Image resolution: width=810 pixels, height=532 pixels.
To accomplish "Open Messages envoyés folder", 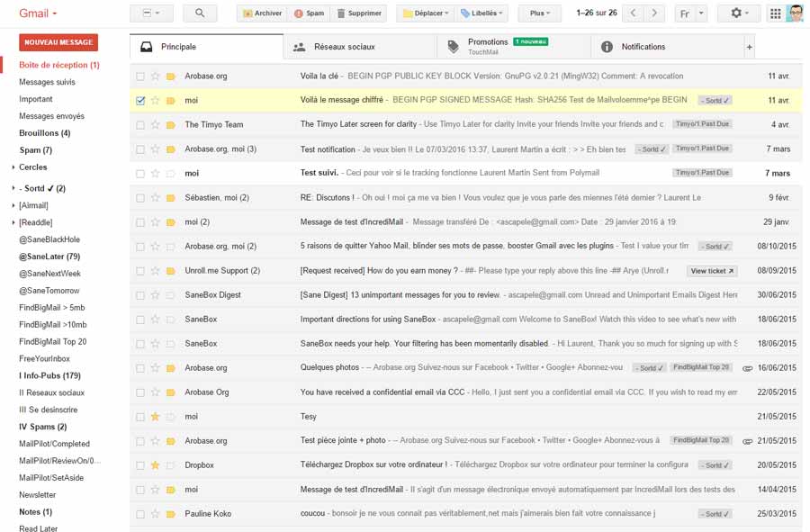I will coord(51,116).
